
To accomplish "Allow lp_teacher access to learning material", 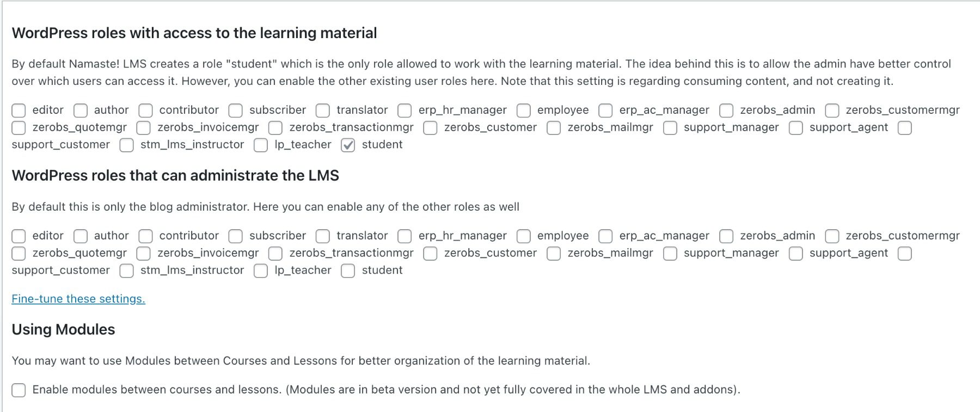I will click(261, 145).
